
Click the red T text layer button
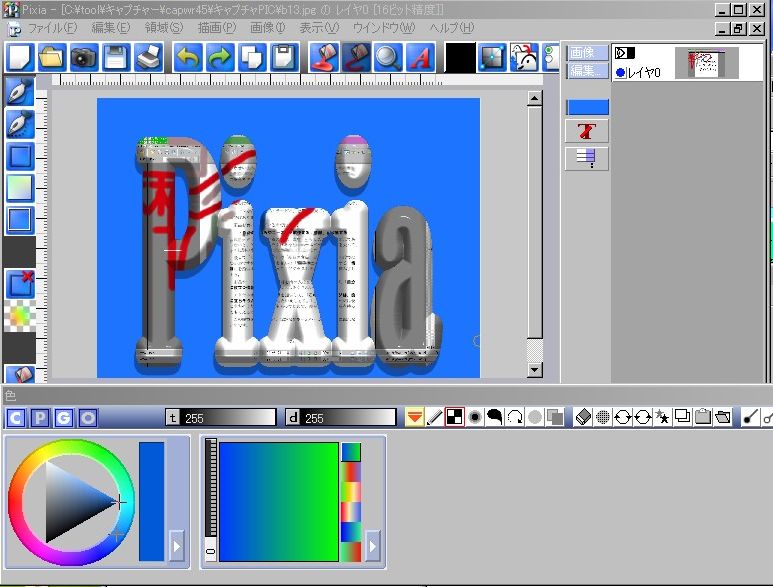(587, 132)
